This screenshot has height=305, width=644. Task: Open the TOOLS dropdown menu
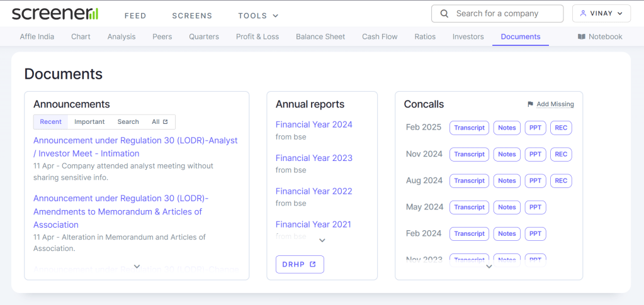(258, 16)
